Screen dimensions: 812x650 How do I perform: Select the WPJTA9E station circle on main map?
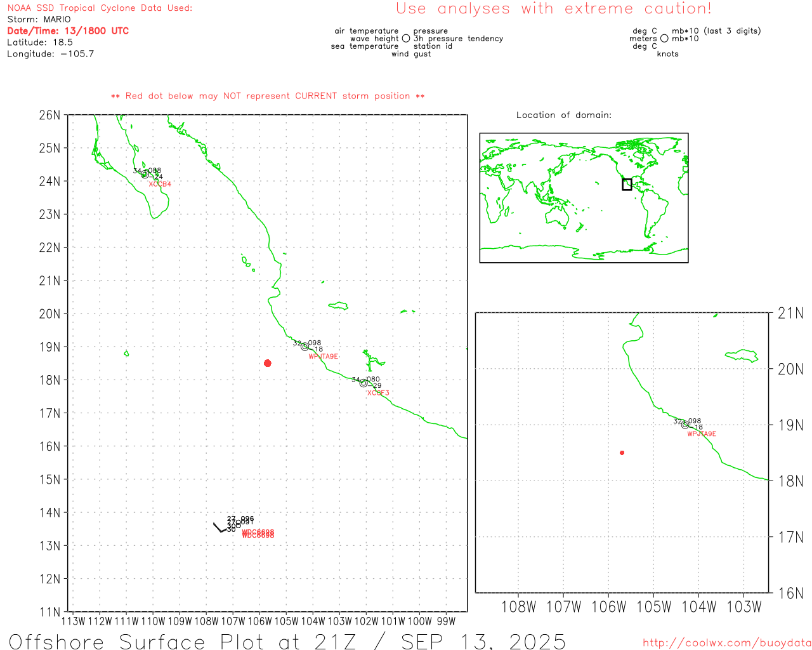[305, 347]
